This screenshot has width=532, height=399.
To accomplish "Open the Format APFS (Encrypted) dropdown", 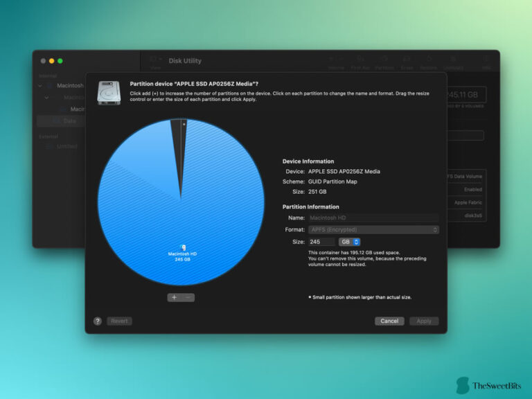I will coord(373,230).
